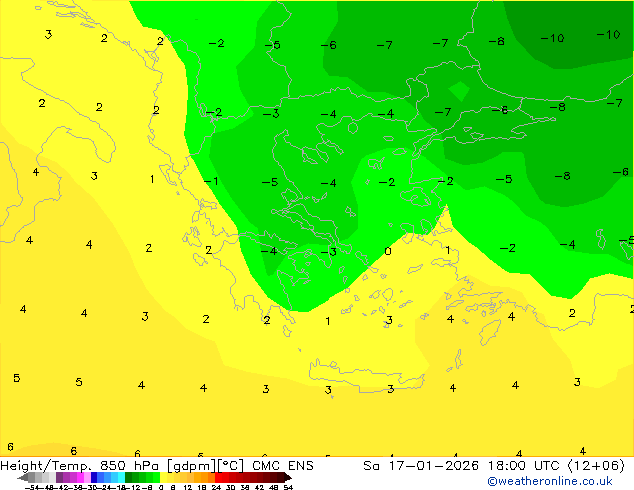The height and width of the screenshot is (490, 634).
Task: Click the yellow legend swatch above 0
Action: point(163,477)
